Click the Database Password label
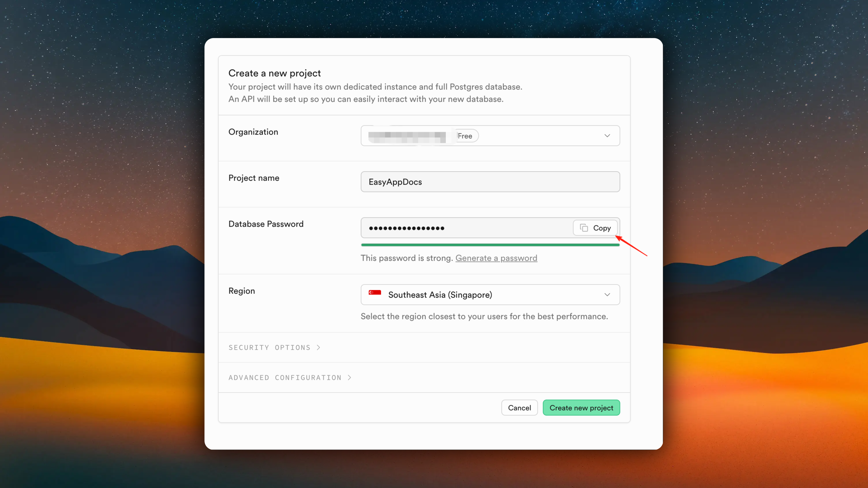Viewport: 868px width, 488px height. (x=266, y=224)
